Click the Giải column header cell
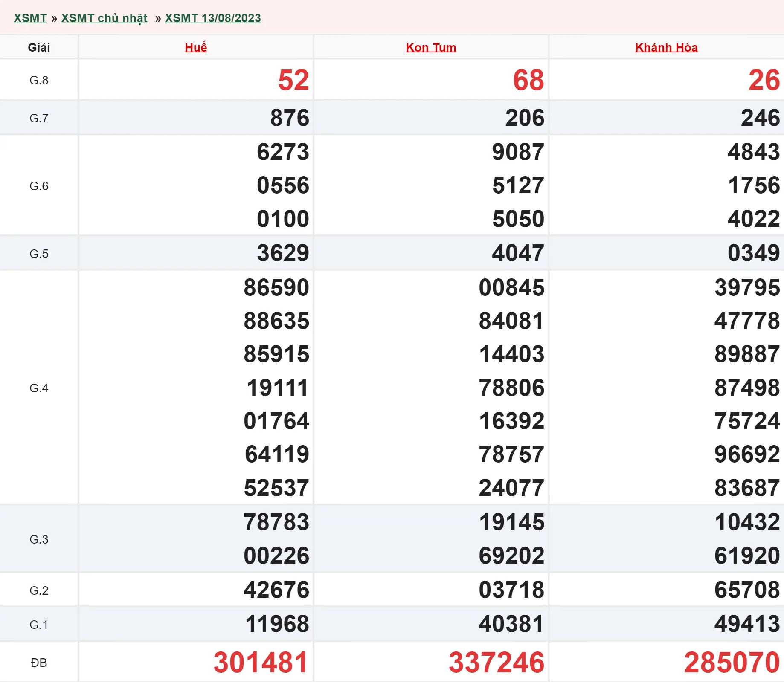 coord(39,47)
